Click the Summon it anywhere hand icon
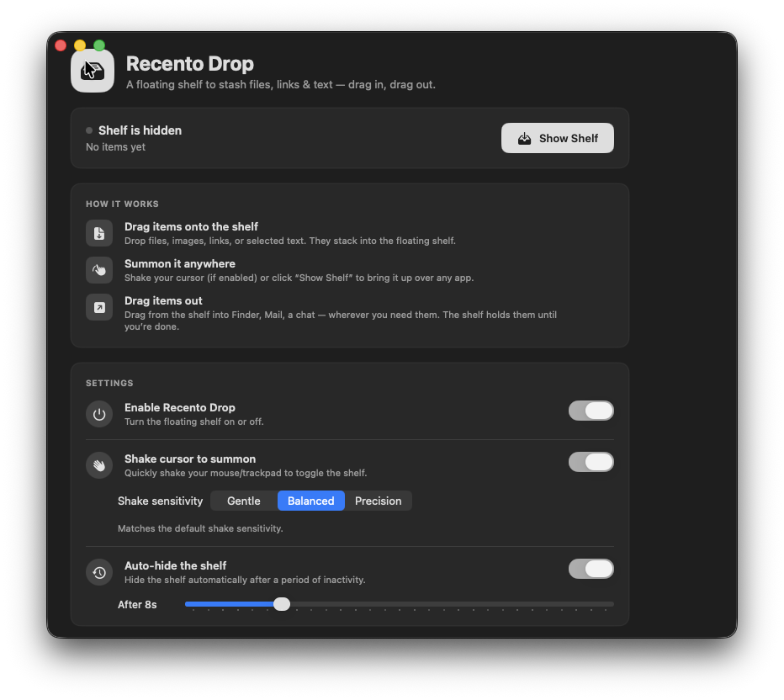784x700 pixels. [99, 270]
